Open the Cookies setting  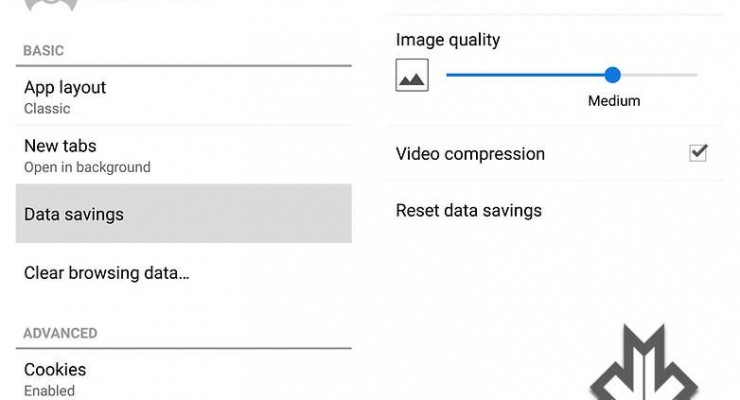55,370
